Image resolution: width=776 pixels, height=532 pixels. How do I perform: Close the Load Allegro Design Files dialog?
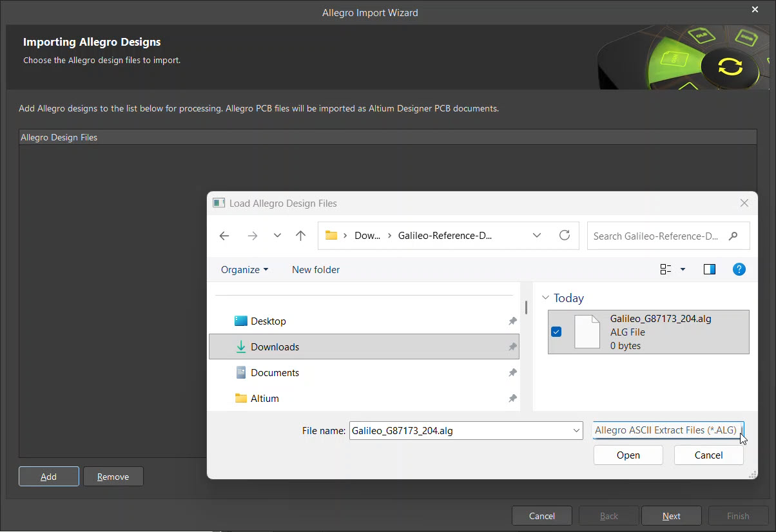point(744,203)
